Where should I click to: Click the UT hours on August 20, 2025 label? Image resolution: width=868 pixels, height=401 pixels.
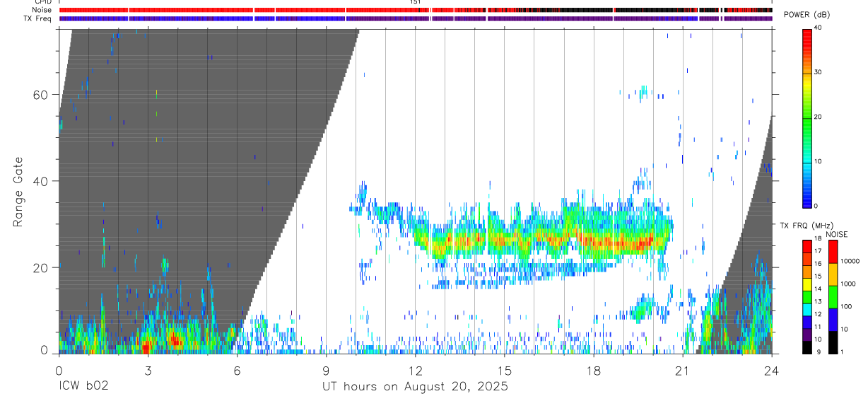point(415,387)
